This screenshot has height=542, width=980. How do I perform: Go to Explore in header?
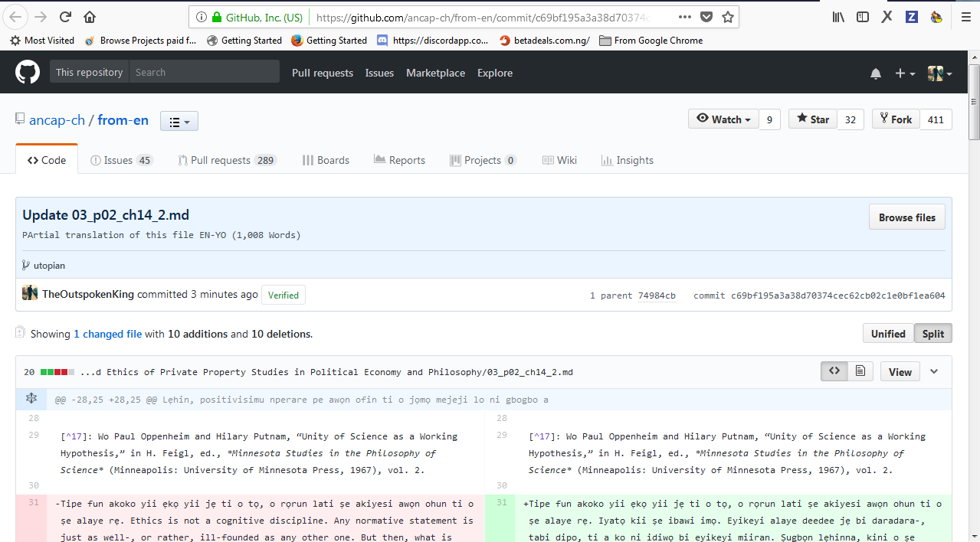(x=495, y=73)
